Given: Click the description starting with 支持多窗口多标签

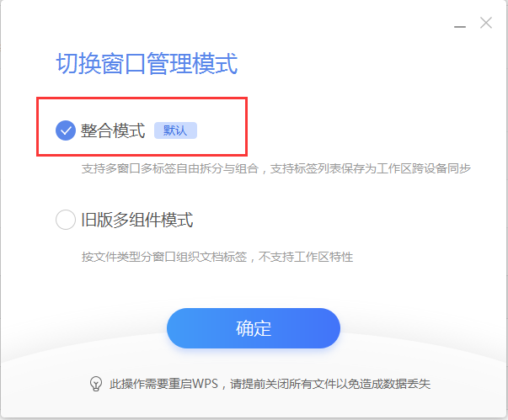Looking at the screenshot, I should 276,168.
